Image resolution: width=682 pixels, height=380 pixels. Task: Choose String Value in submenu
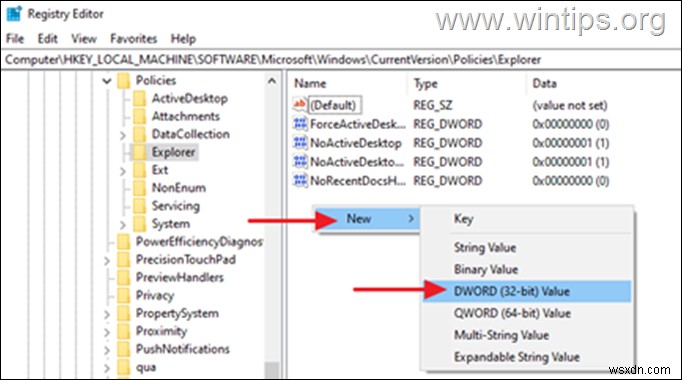tap(527, 247)
